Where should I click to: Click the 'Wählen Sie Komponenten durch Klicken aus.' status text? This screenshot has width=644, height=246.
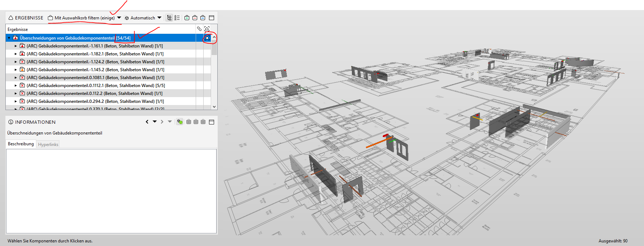pos(50,241)
